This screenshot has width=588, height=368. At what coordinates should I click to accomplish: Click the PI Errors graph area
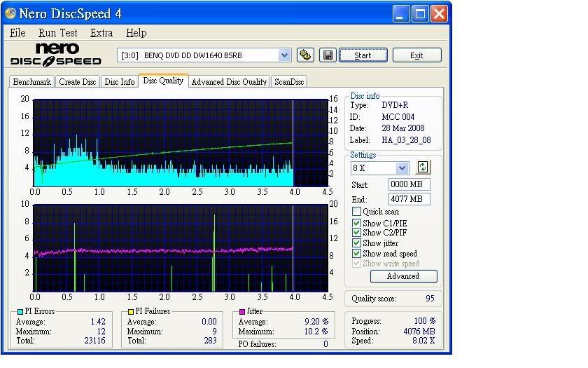coord(181,143)
